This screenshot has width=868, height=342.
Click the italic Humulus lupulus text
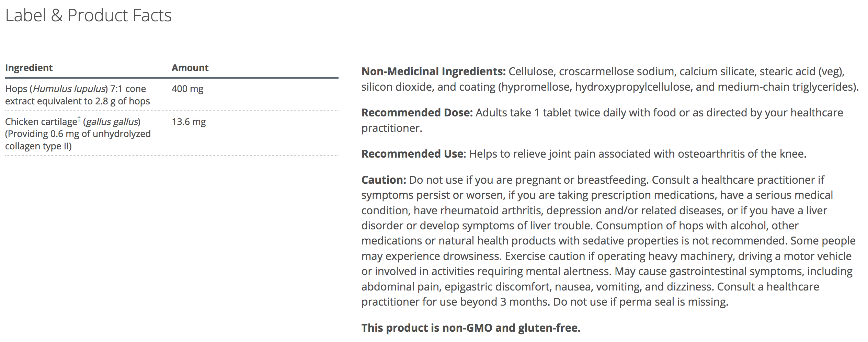69,89
